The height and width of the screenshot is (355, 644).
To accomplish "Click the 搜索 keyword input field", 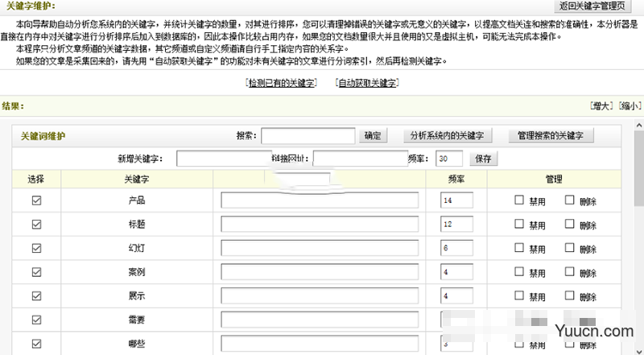I will click(x=308, y=136).
